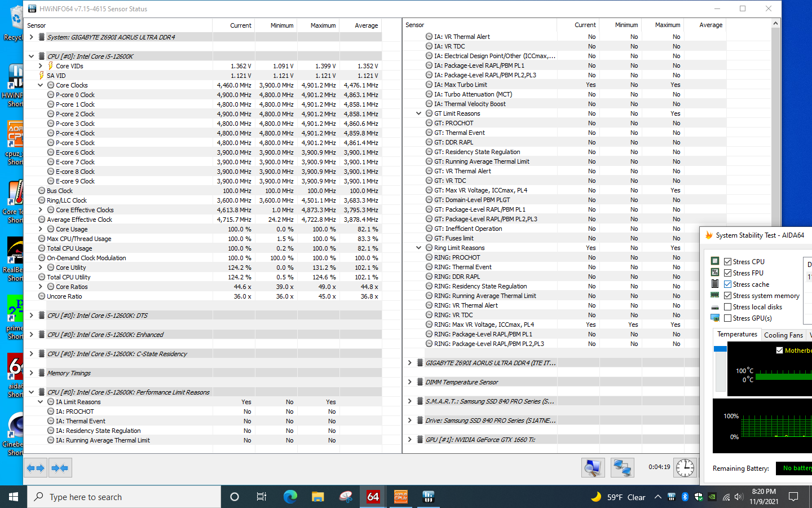Open Windows Security tray icon
The height and width of the screenshot is (508, 812).
699,497
